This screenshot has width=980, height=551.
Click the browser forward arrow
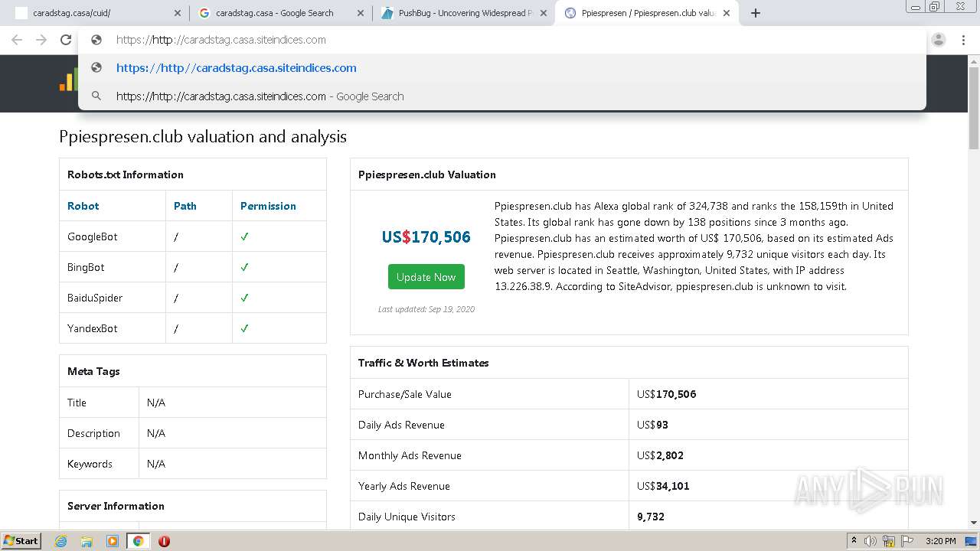(41, 40)
